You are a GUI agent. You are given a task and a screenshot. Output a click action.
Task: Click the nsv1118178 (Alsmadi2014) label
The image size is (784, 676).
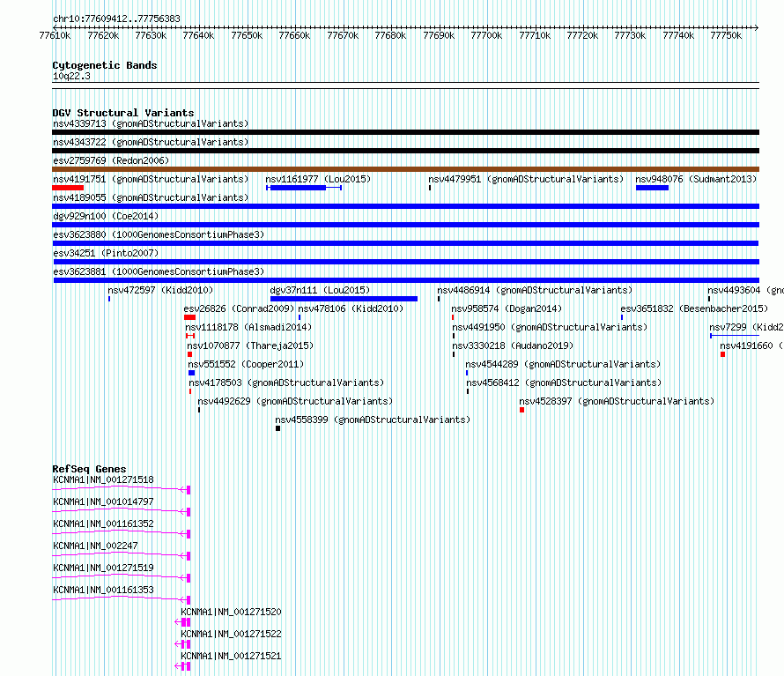click(248, 327)
